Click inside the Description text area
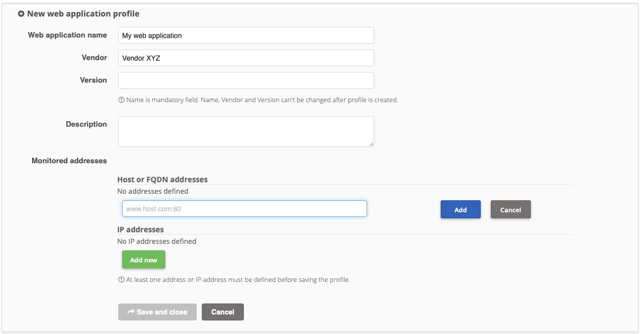Viewport: 644px width, 334px height. 246,132
